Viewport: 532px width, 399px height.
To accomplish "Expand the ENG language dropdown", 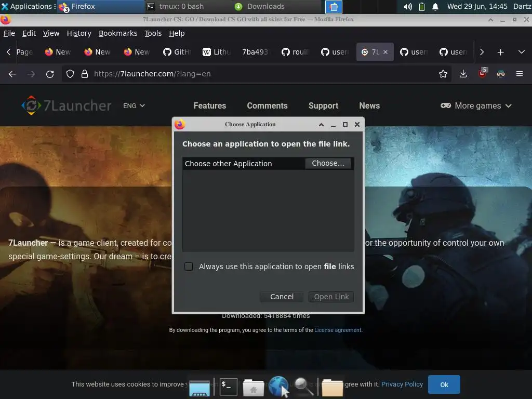I will click(x=134, y=106).
